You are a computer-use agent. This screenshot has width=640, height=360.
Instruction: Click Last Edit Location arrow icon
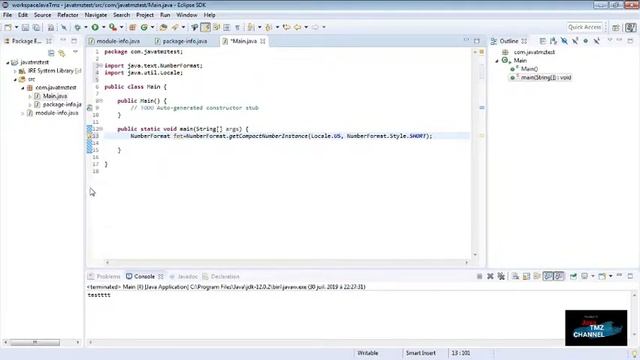click(x=287, y=27)
